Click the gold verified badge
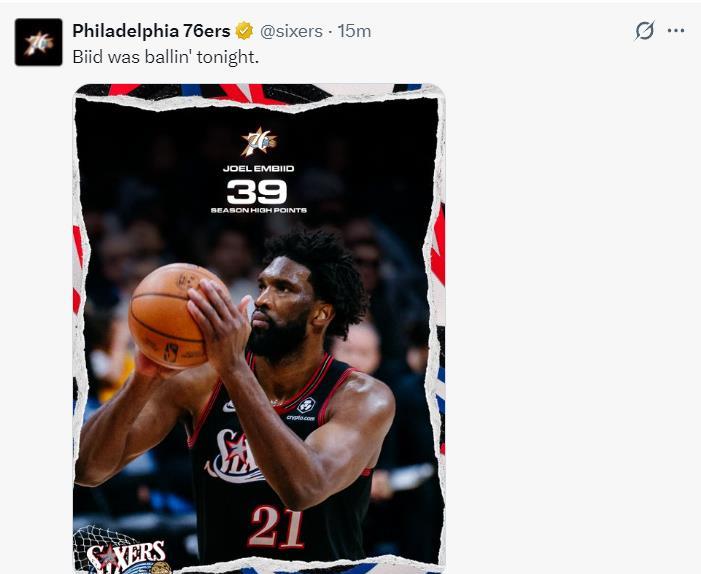Screen dimensions: 701x574 (244, 31)
